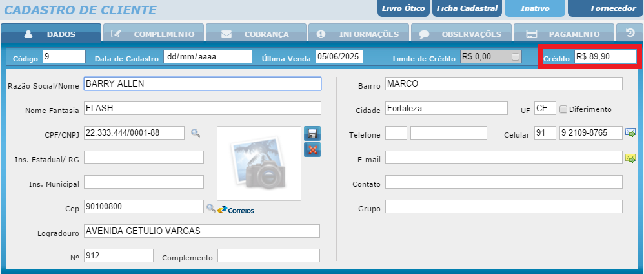
Task: Switch to the Complemento tab
Action: click(x=153, y=34)
